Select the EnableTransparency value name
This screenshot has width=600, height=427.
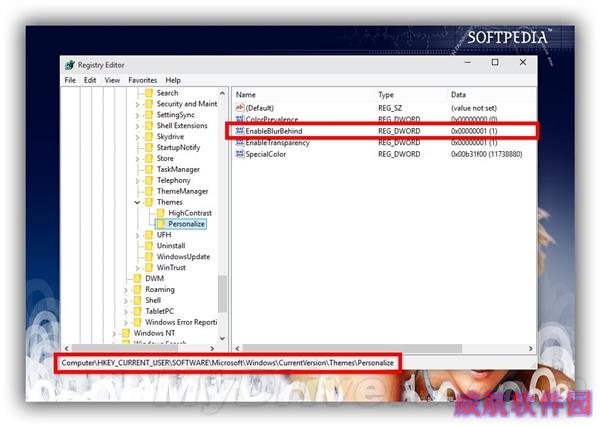[277, 143]
